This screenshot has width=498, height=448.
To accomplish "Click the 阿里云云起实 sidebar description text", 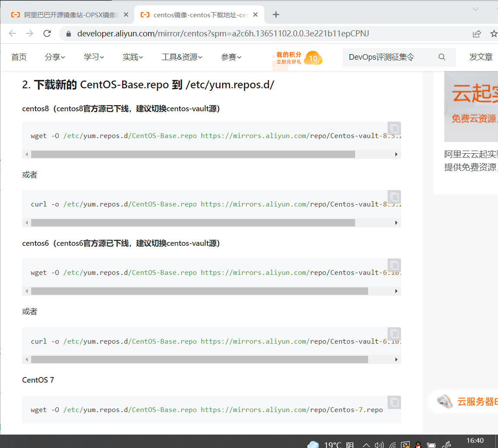I will [x=471, y=161].
